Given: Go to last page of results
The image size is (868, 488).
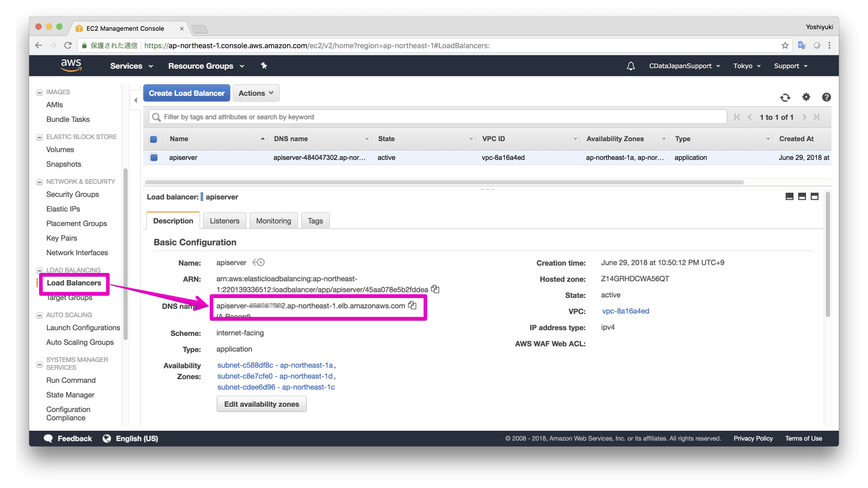Looking at the screenshot, I should [816, 117].
